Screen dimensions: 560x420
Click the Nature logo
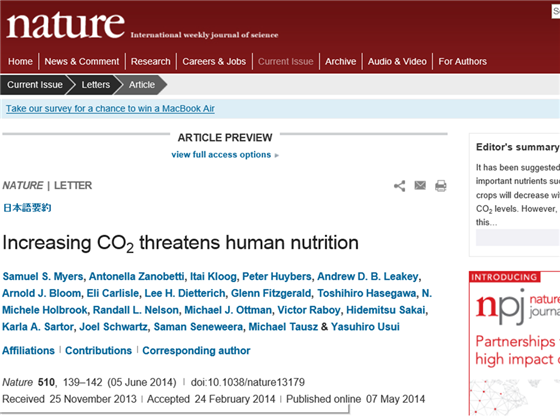pos(66,25)
